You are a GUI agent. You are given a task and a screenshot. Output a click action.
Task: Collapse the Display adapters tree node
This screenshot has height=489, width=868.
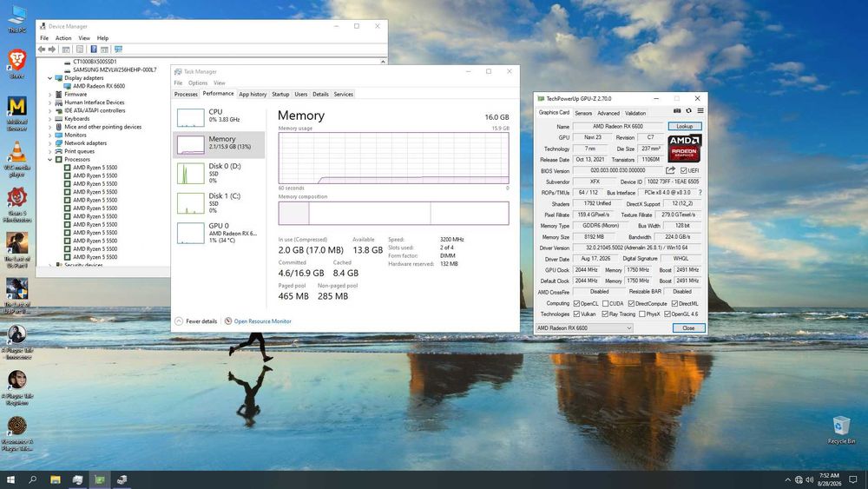(49, 78)
